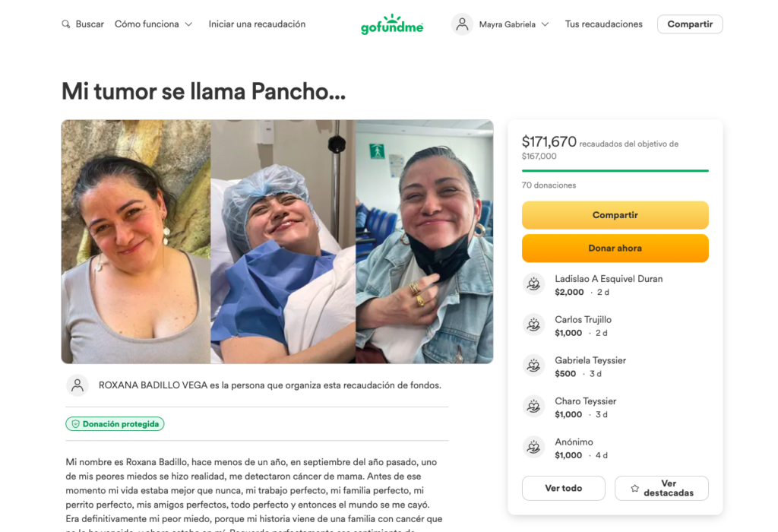778x532 pixels.
Task: Expand the chevron beside Mayra Gabriela
Action: click(x=545, y=24)
